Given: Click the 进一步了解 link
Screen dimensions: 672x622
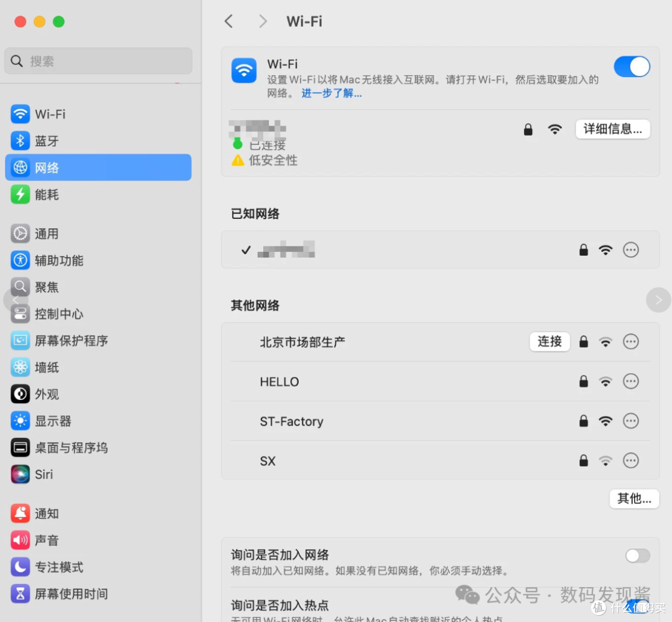Looking at the screenshot, I should 331,93.
